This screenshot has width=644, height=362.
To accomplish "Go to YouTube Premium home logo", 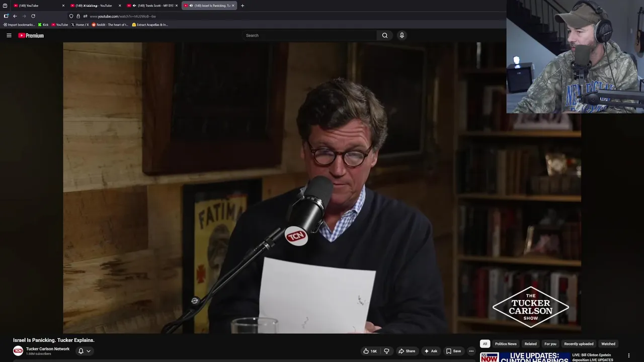I will point(31,35).
